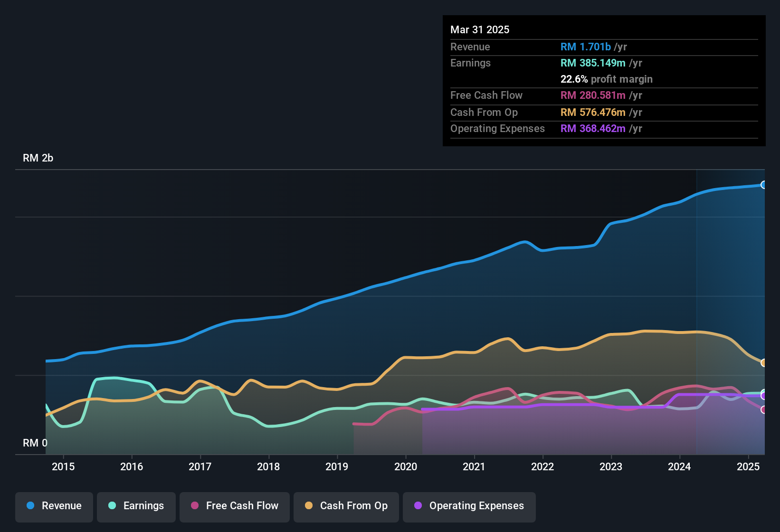Screen dimensions: 780x532
Task: Click the RM 1.701b revenue value in tooltip
Action: [585, 47]
